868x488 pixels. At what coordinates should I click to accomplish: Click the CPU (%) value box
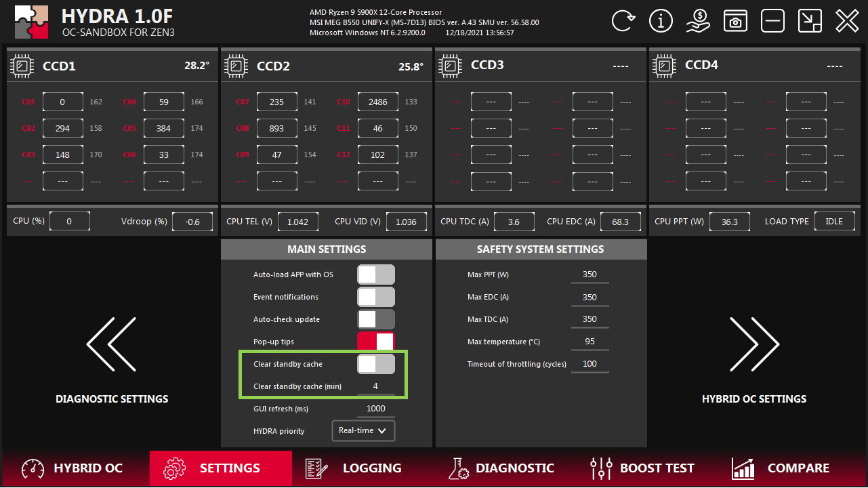pos(69,222)
